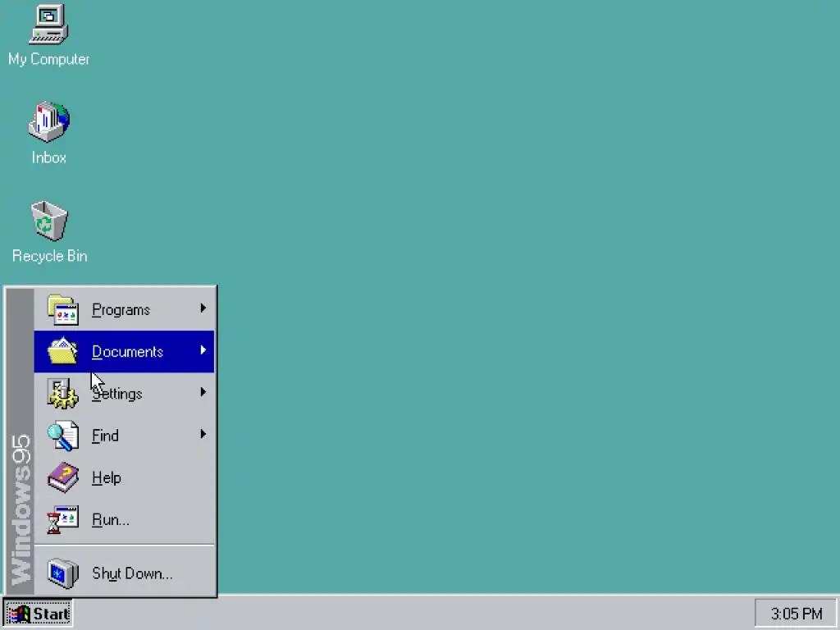Viewport: 840px width, 630px height.
Task: Click the Start button text on the taskbar
Action: [x=52, y=614]
